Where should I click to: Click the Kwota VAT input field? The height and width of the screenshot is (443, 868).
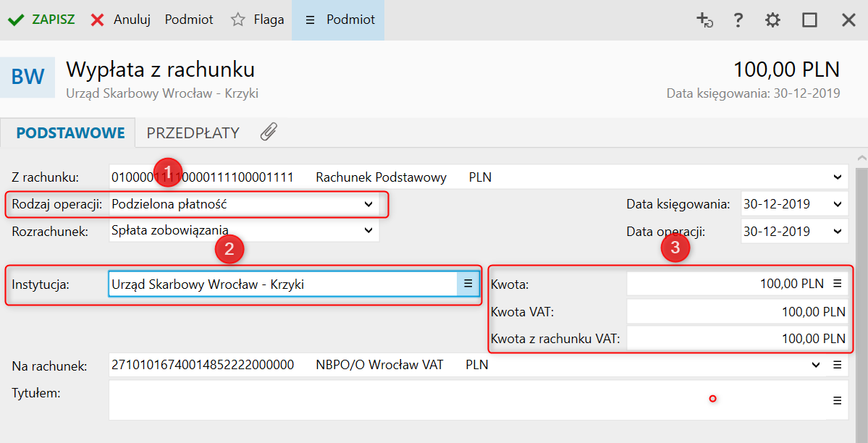click(x=736, y=311)
